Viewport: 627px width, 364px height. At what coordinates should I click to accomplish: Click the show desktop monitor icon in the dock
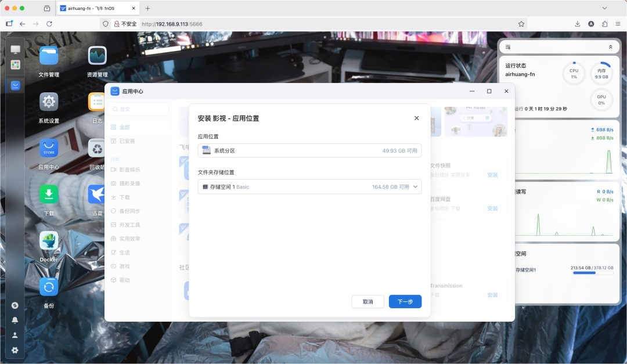click(15, 49)
